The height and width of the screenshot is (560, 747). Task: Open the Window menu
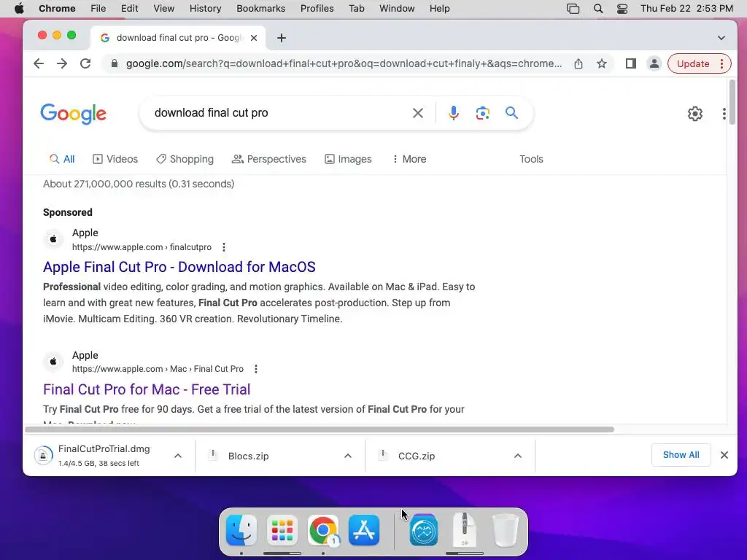click(x=397, y=9)
